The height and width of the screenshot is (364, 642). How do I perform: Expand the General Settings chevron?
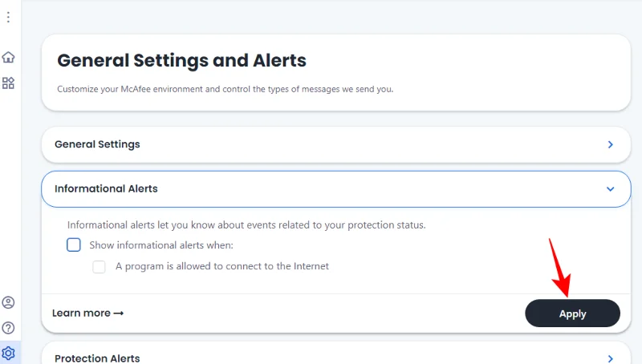coord(610,145)
